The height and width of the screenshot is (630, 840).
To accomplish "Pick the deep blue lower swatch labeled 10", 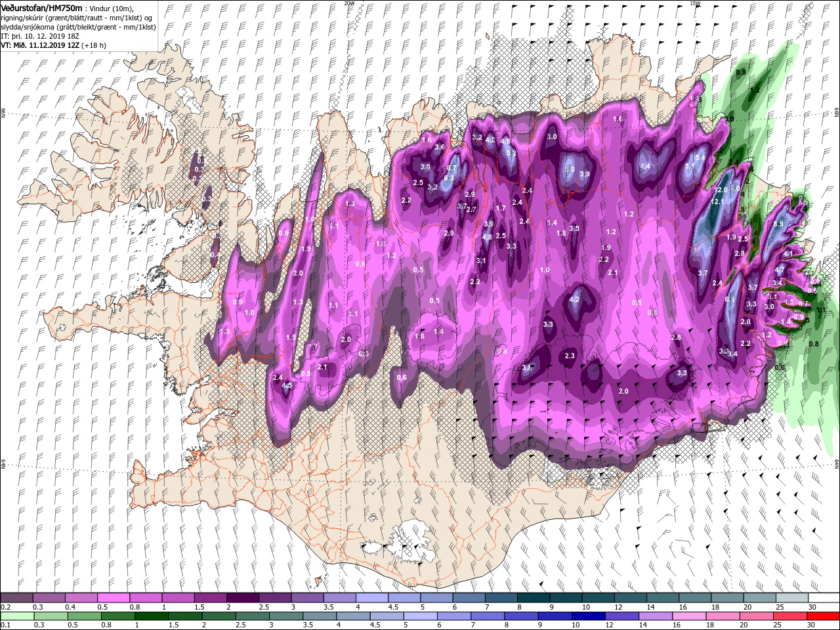I will (589, 616).
